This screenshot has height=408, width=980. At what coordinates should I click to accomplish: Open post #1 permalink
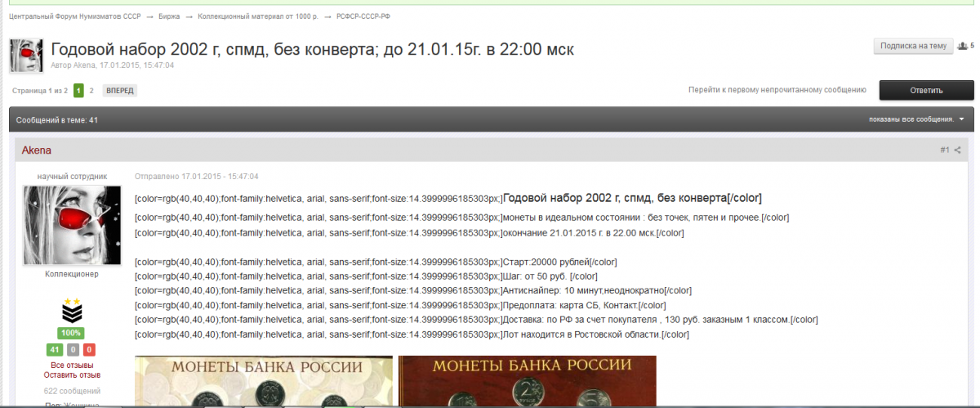tap(944, 150)
